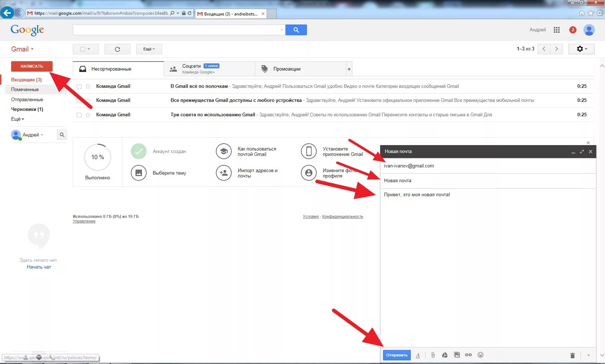
Task: Go back with the browser back arrow
Action: tap(7, 13)
